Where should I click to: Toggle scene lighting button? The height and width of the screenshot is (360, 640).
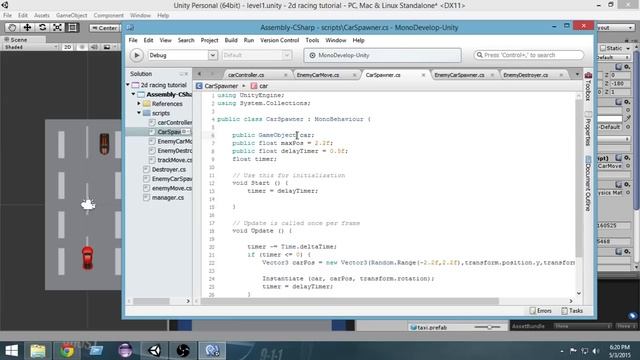(82, 47)
